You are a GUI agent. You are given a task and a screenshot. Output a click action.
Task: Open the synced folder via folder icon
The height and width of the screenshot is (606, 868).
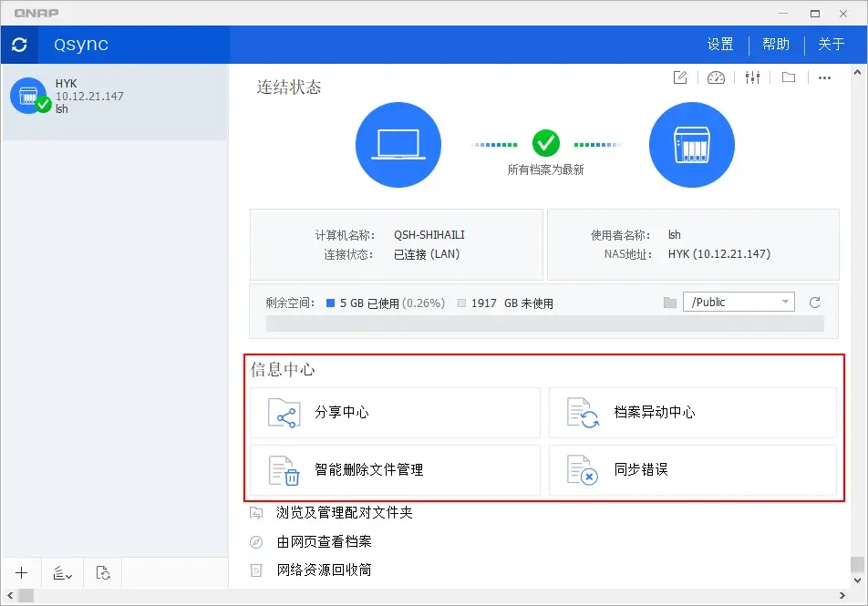(789, 77)
